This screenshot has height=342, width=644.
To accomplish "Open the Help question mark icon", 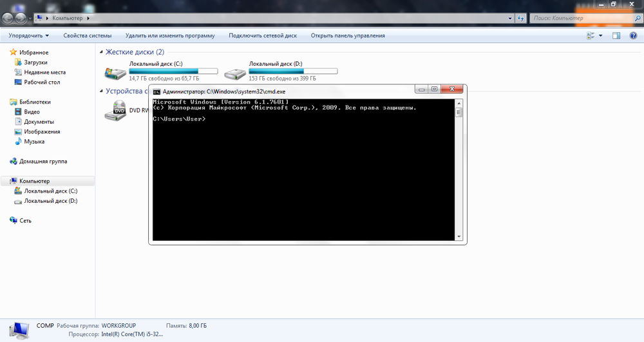I will pos(632,35).
